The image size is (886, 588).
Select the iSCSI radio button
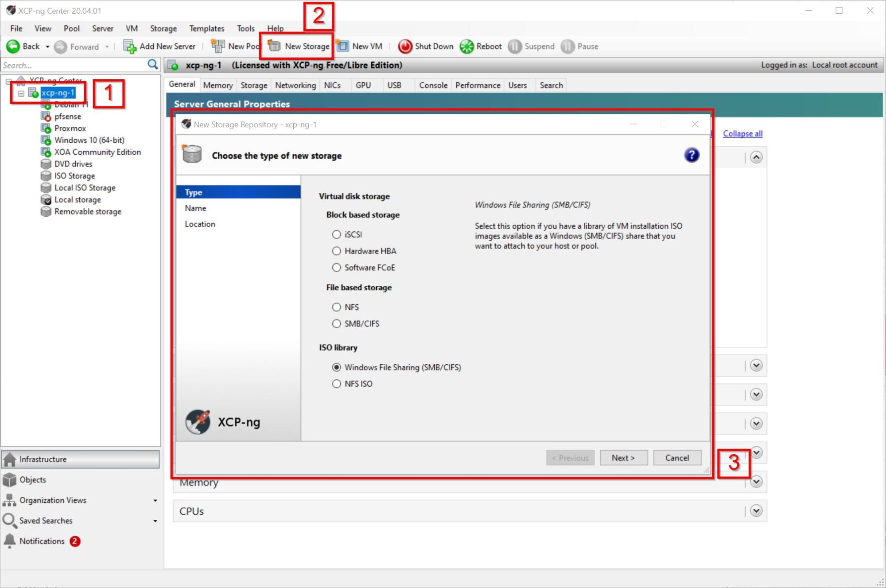point(337,234)
